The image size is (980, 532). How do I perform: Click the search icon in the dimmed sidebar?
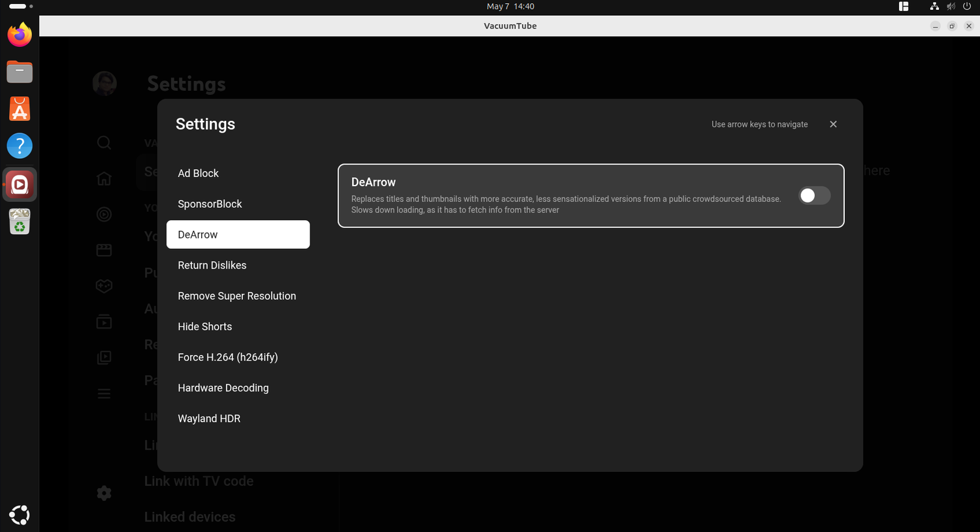(104, 142)
